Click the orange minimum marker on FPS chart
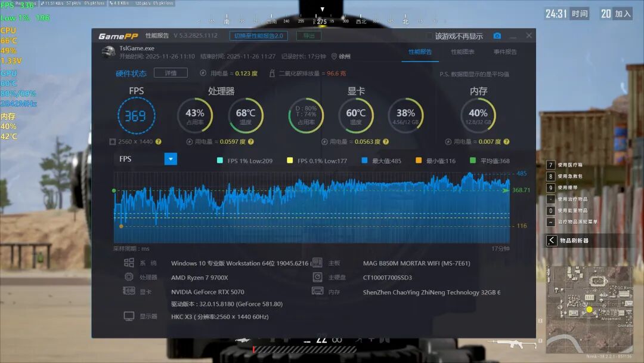This screenshot has width=644, height=363. (x=121, y=226)
